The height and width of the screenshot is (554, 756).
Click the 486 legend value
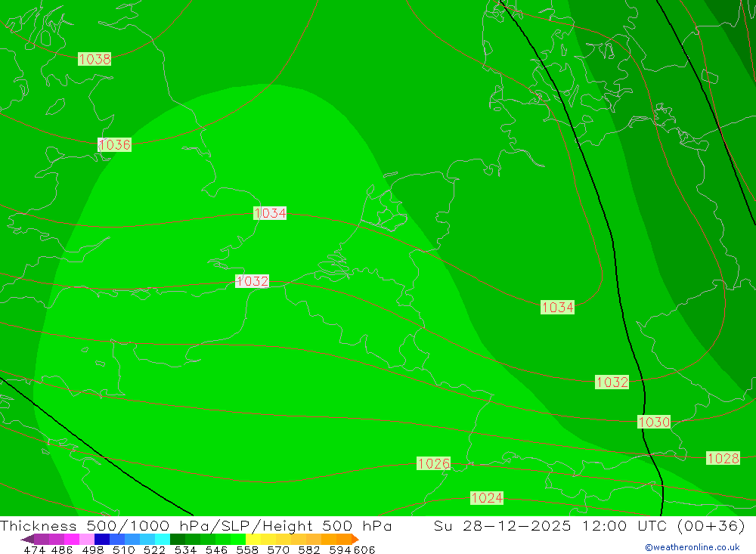point(62,549)
